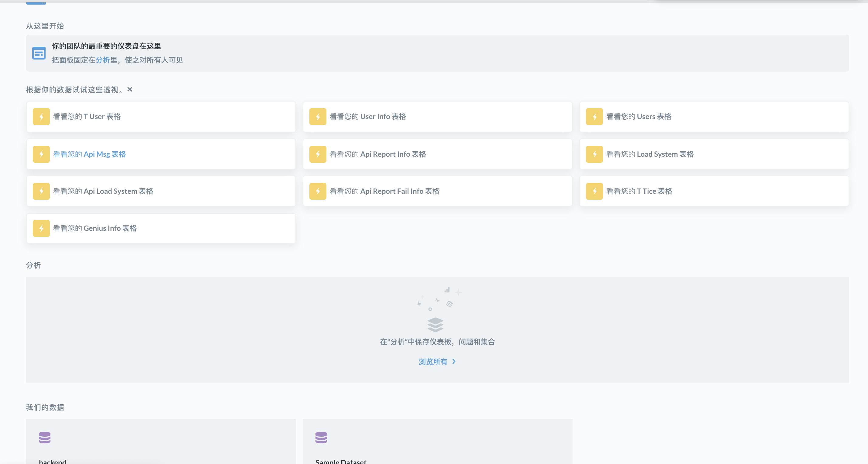The image size is (868, 464).
Task: Open 看看您的 Api Report Info 表格 card
Action: click(x=378, y=154)
